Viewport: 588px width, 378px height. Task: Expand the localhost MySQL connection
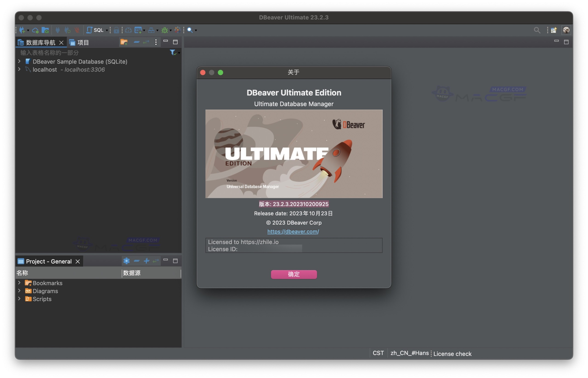[20, 69]
